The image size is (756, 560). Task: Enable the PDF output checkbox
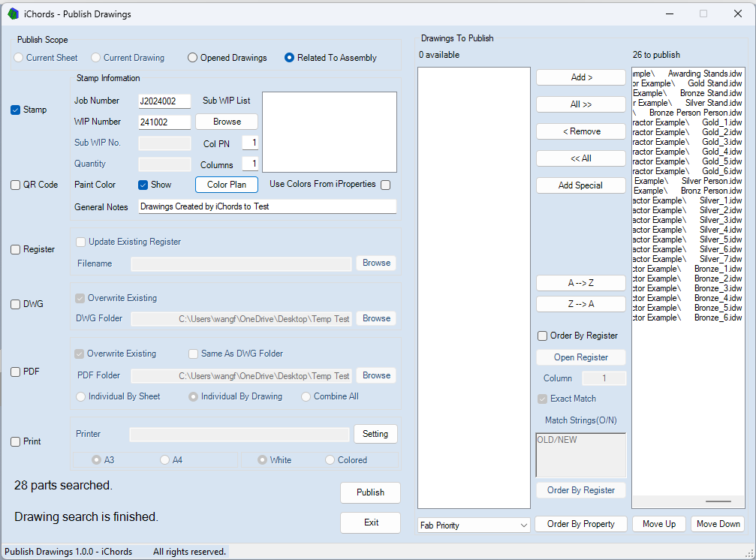[25, 372]
